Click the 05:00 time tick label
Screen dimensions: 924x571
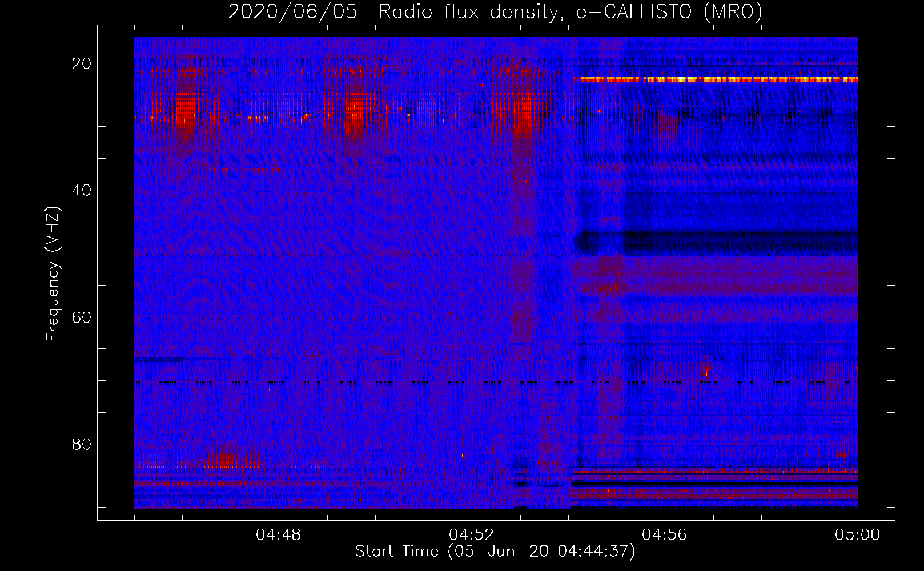[x=858, y=535]
